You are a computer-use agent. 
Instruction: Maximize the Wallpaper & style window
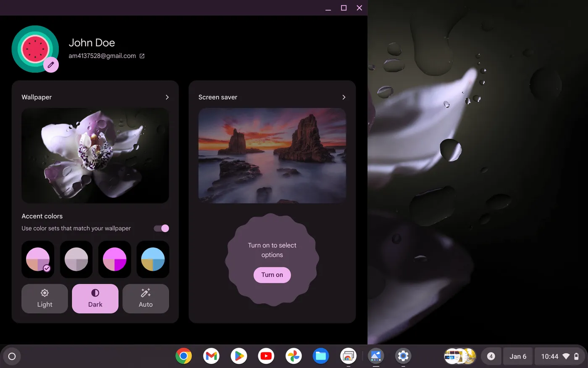point(344,8)
